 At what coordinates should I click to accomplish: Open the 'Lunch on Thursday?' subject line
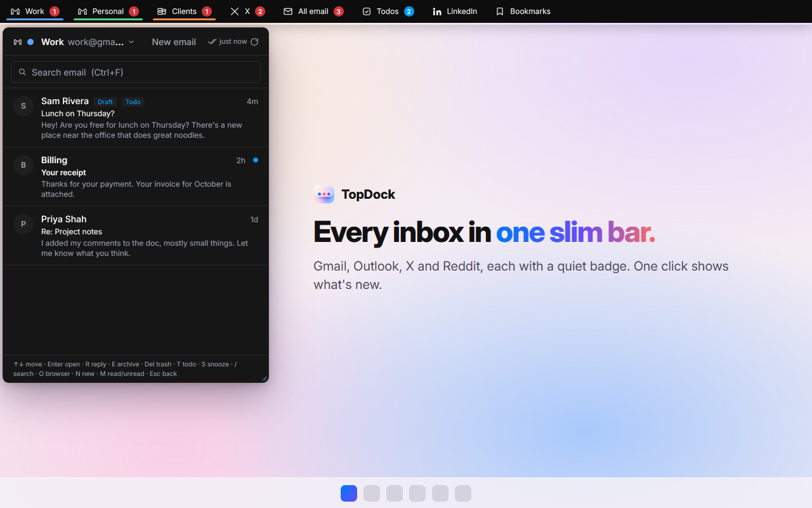pyautogui.click(x=78, y=114)
